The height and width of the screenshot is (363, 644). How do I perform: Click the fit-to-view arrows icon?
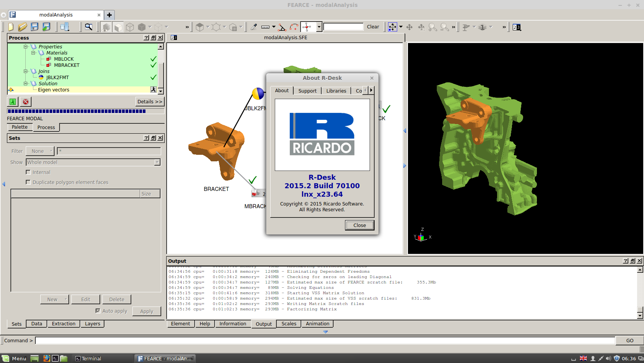pos(392,27)
